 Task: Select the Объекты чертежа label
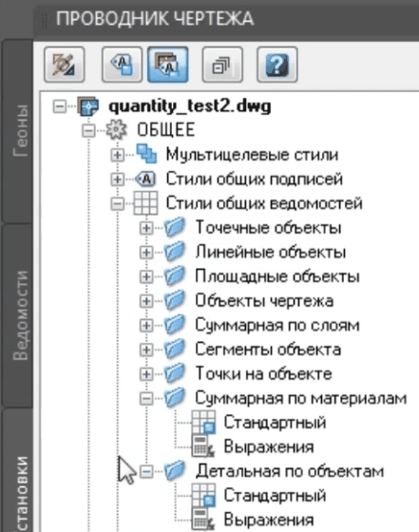(x=264, y=301)
